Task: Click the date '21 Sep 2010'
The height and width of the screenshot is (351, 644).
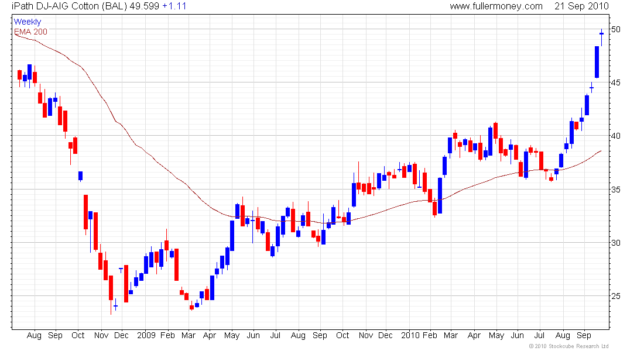Action: tap(581, 6)
